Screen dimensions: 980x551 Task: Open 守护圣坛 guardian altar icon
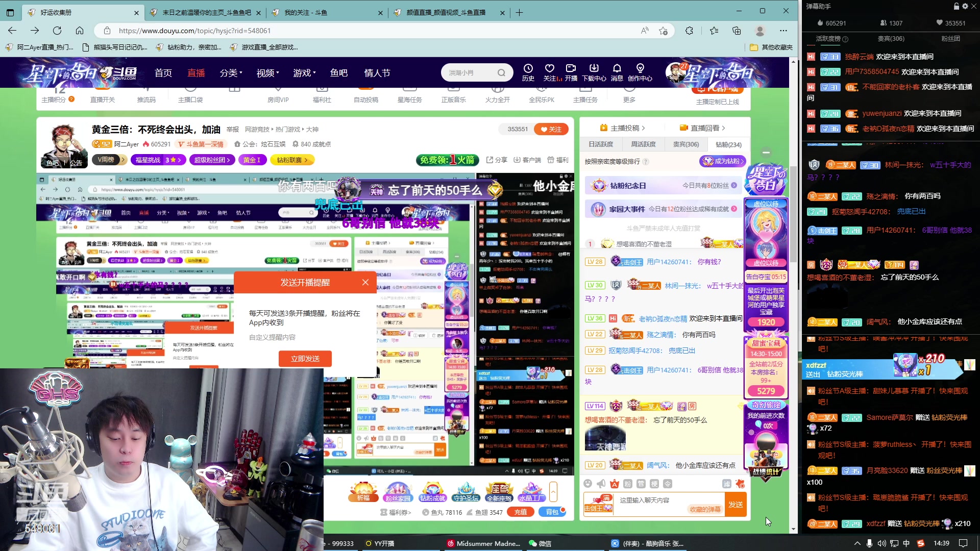(x=465, y=491)
